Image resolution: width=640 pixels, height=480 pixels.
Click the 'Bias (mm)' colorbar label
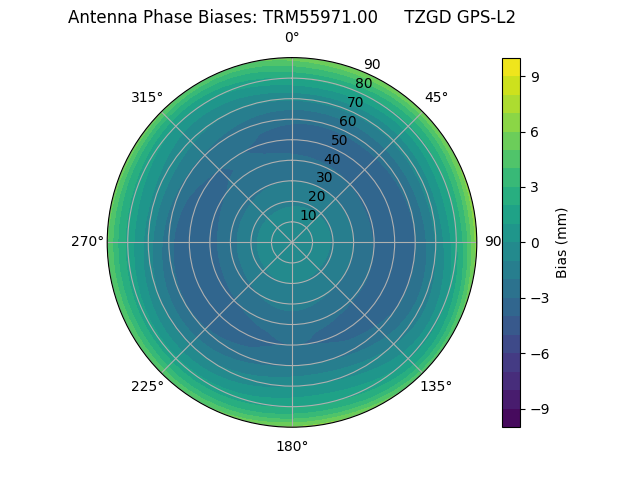click(x=562, y=242)
